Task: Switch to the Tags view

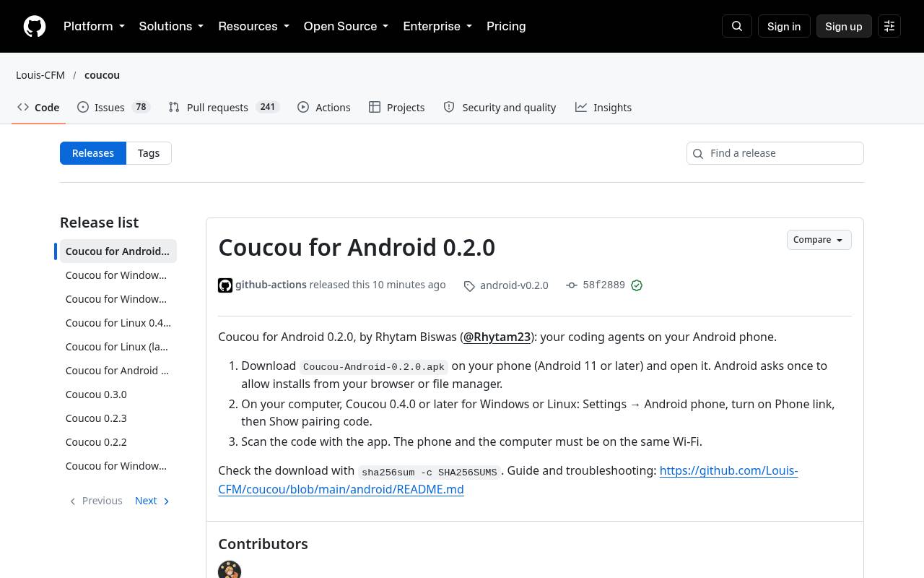Action: pyautogui.click(x=149, y=153)
